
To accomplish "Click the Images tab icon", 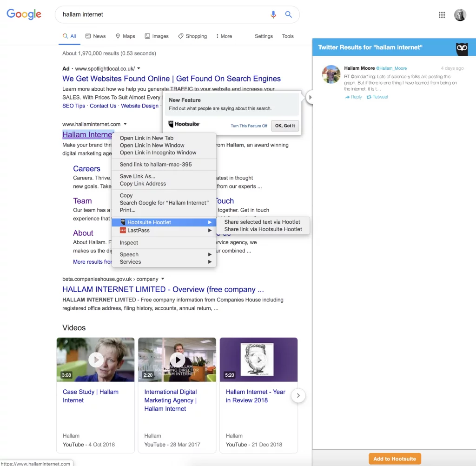I will 147,36.
